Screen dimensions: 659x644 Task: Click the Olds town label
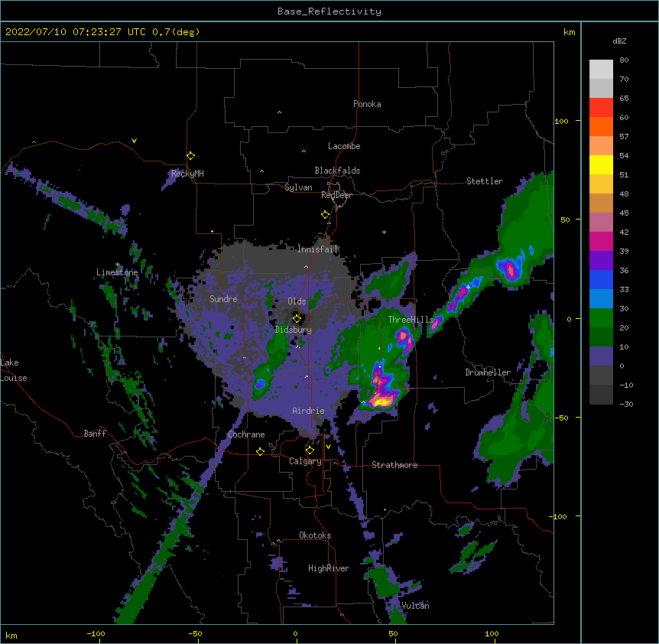pos(297,301)
